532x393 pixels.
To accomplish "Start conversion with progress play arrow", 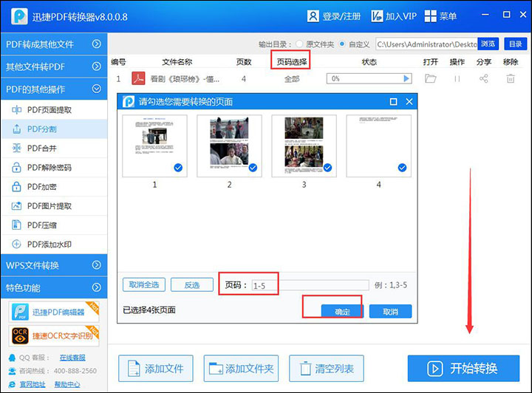I will pyautogui.click(x=406, y=78).
